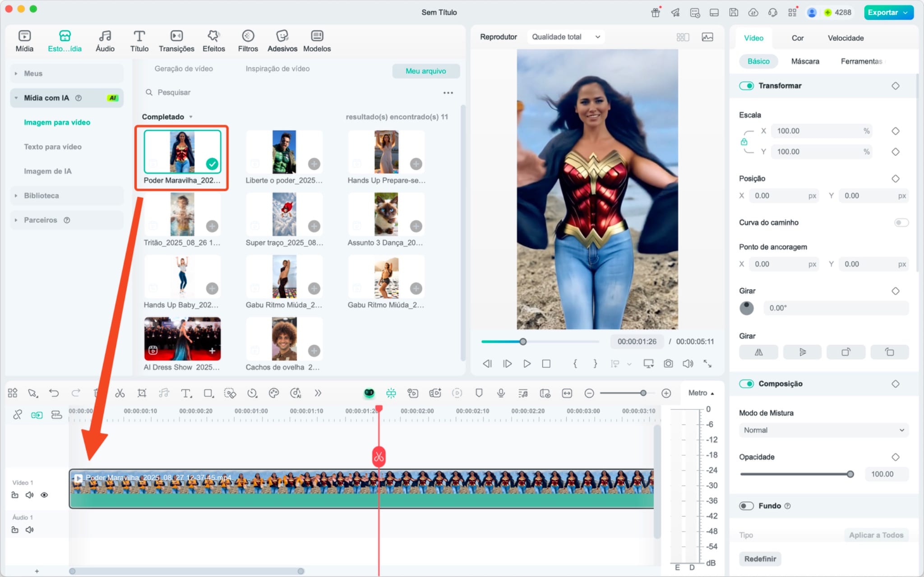Click the undo arrow in timeline toolbar
The image size is (924, 577).
pos(54,393)
